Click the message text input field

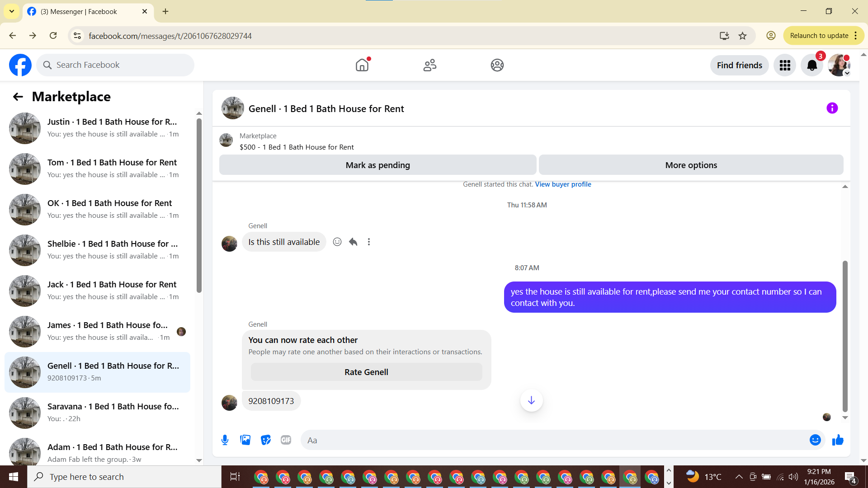coord(556,440)
